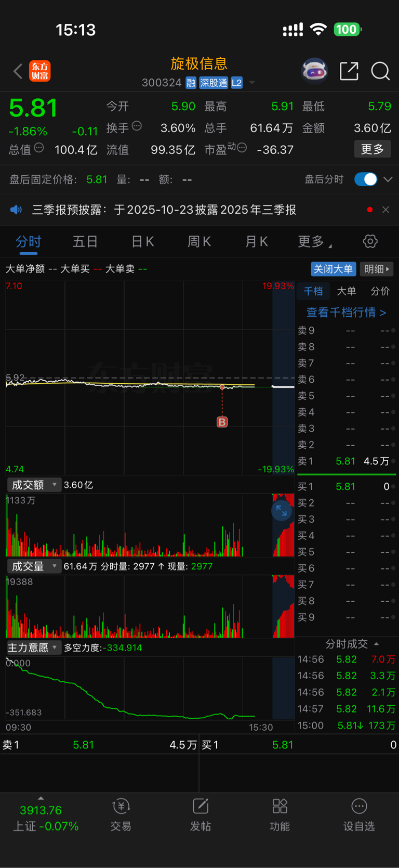This screenshot has width=399, height=868.
Task: Tap the 深股通 badge
Action: click(214, 83)
